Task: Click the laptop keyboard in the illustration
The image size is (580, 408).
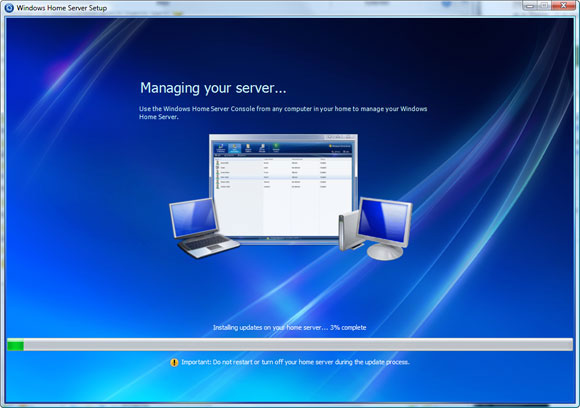Action: (206, 243)
